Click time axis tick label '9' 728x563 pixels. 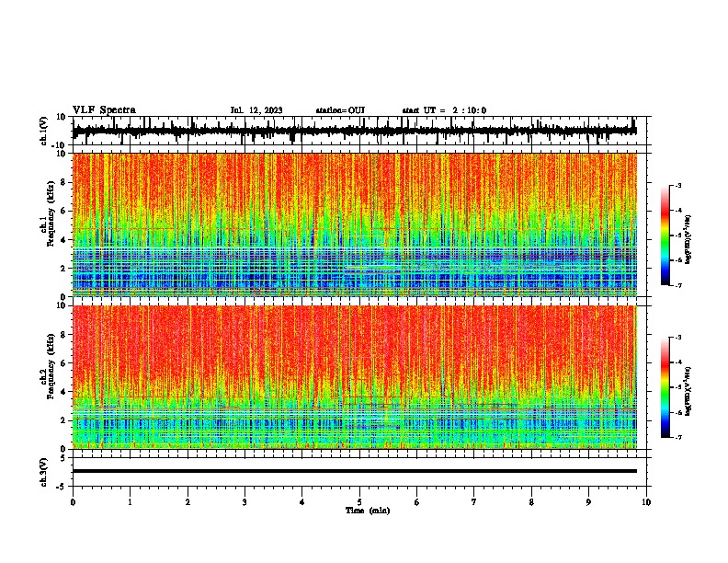click(x=588, y=502)
